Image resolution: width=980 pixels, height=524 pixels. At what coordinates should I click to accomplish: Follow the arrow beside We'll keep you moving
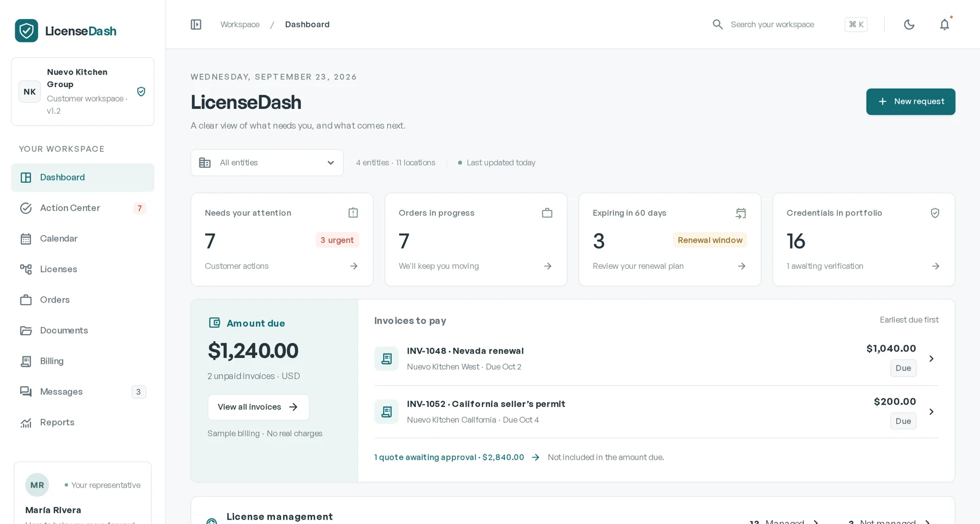tap(547, 266)
